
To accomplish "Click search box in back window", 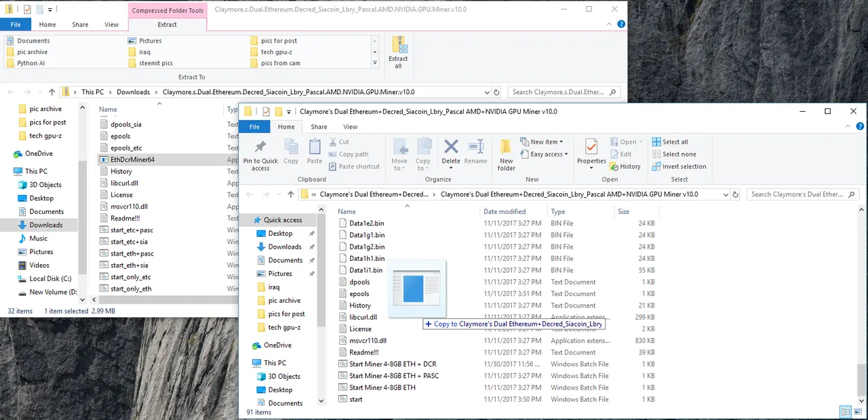I will [566, 92].
